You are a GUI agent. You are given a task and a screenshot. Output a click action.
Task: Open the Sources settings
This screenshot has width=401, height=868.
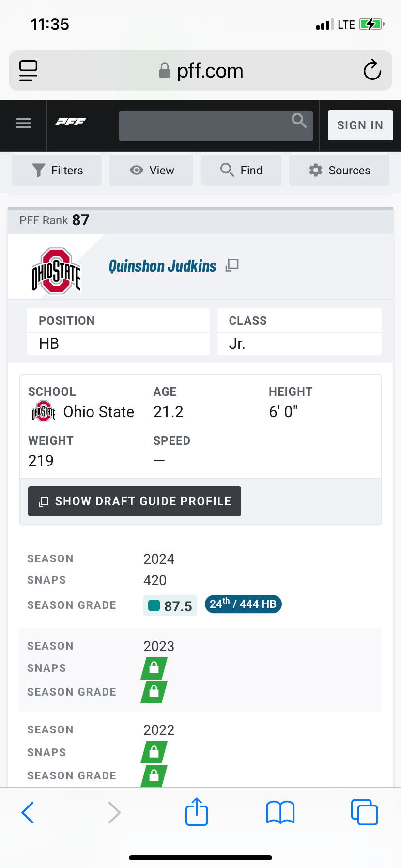pos(339,170)
